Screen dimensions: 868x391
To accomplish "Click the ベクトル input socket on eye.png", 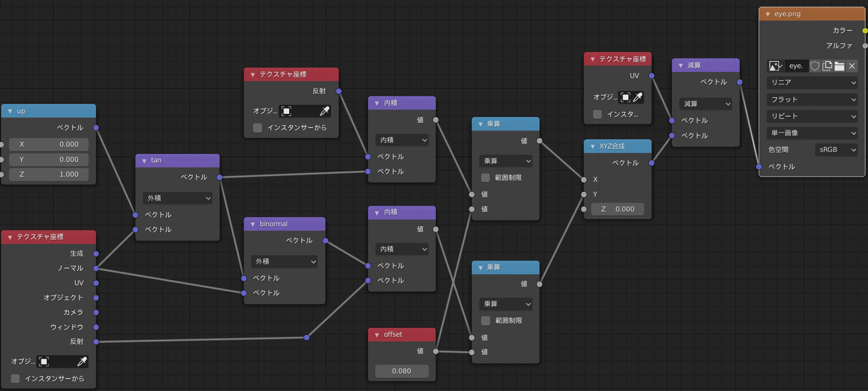I will pos(758,167).
